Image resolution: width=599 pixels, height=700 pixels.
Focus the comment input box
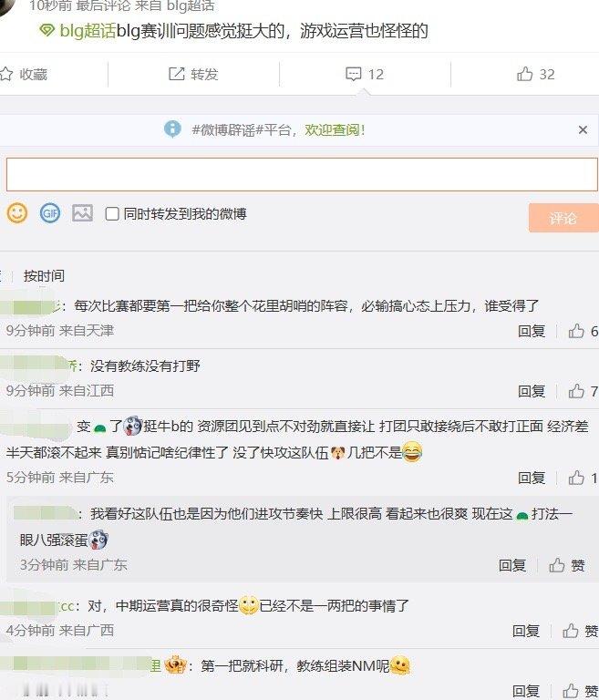coord(302,174)
